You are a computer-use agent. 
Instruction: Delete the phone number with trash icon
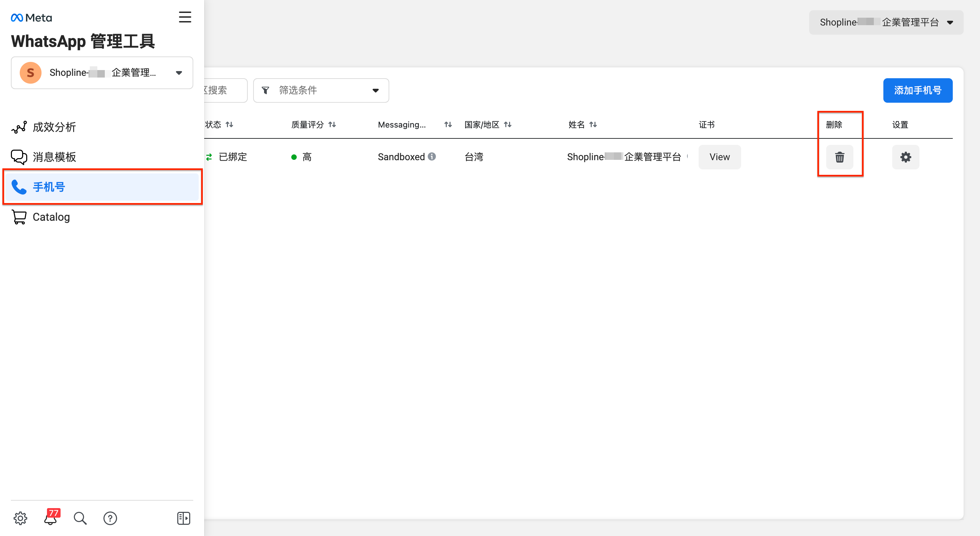coord(839,157)
